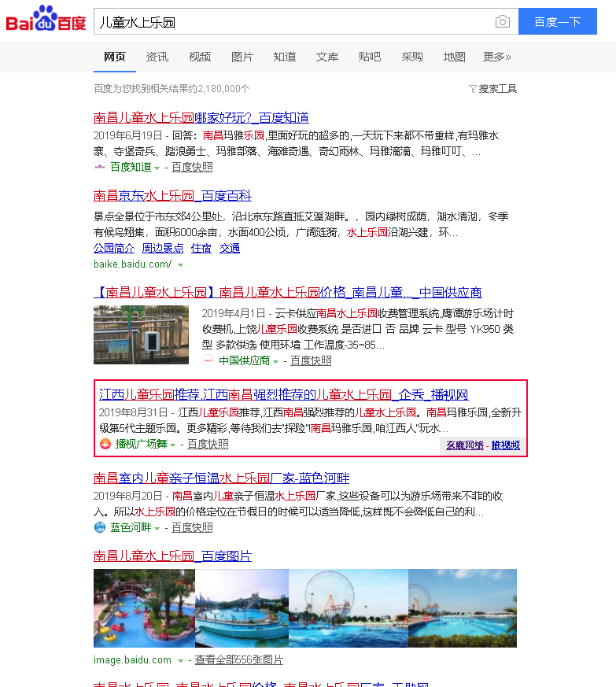The image size is (616, 687).
Task: Click the 玄鹿网络 link
Action: 465,445
